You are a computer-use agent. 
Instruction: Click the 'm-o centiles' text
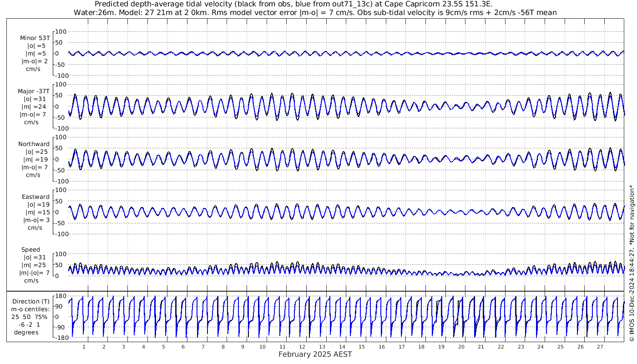31,310
